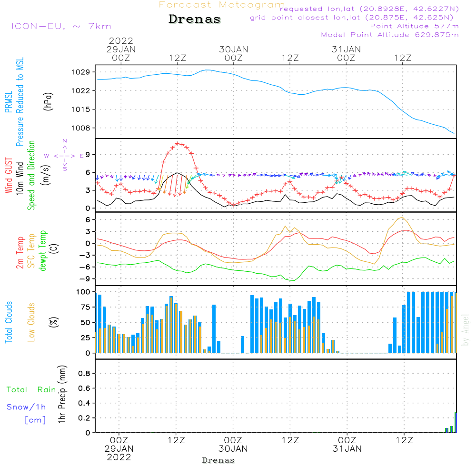Click the 'Total Clouds' legend label
The height and width of the screenshot is (476, 476).
tap(9, 322)
